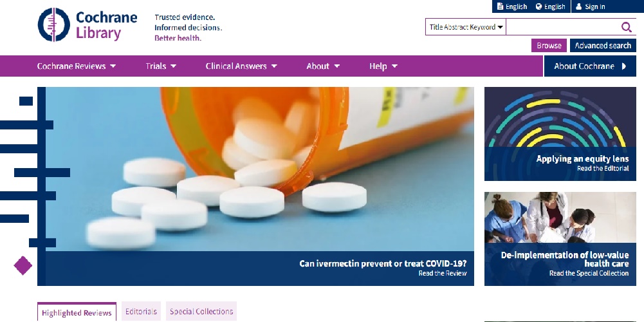The image size is (644, 322).
Task: Expand the Trials menu arrow
Action: pyautogui.click(x=173, y=66)
